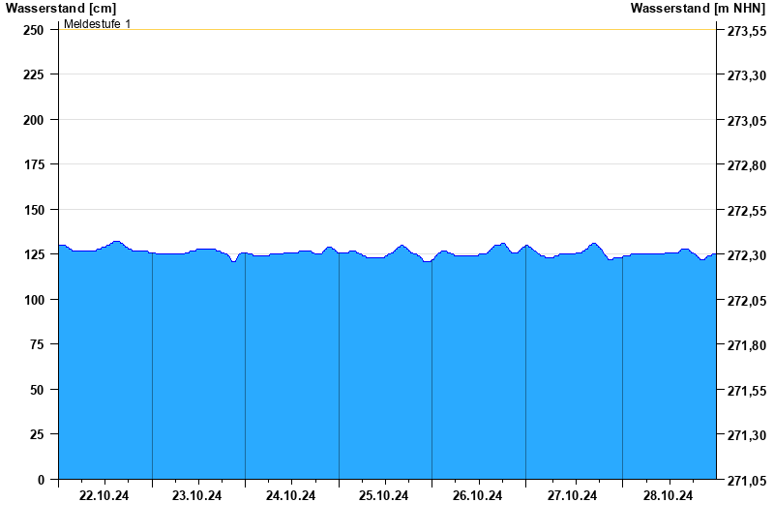Click the 272,80 right axis value

pyautogui.click(x=746, y=165)
